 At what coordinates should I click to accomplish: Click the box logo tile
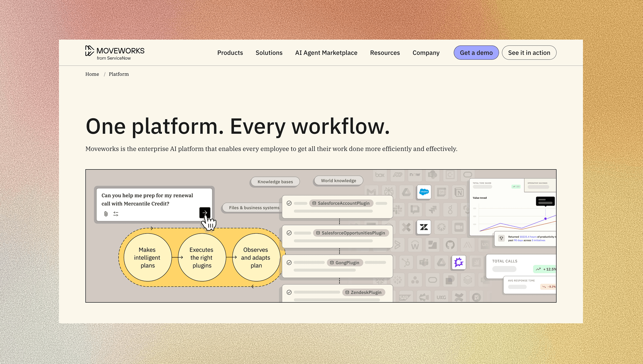click(x=380, y=175)
